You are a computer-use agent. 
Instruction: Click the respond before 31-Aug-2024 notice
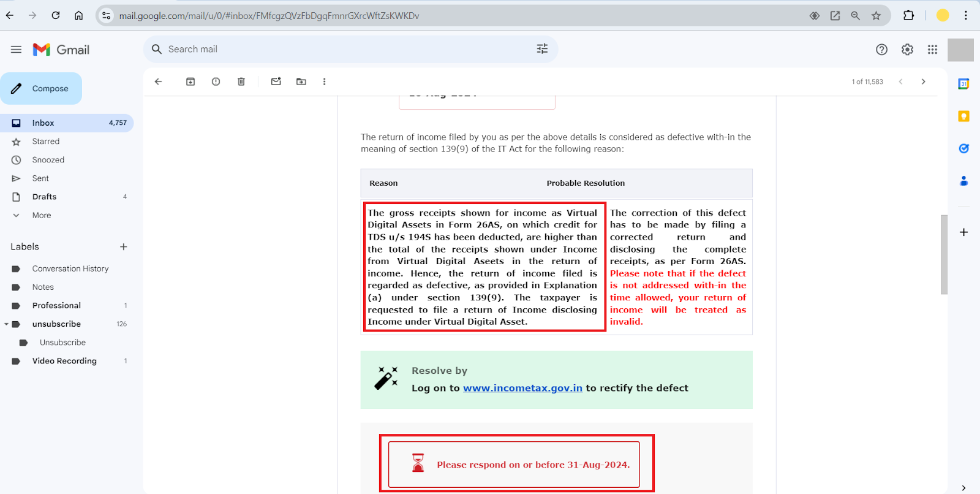514,465
